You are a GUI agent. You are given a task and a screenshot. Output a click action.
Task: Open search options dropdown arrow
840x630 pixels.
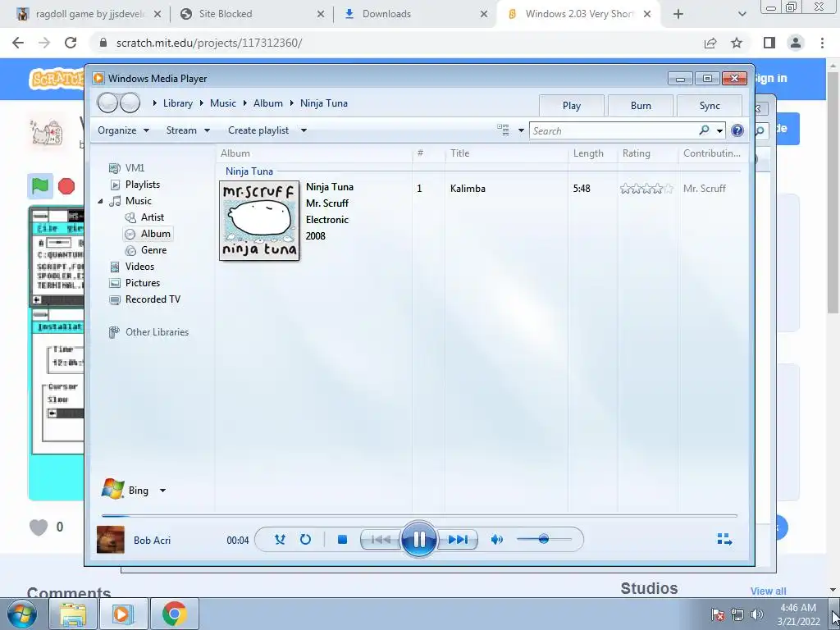pos(719,130)
